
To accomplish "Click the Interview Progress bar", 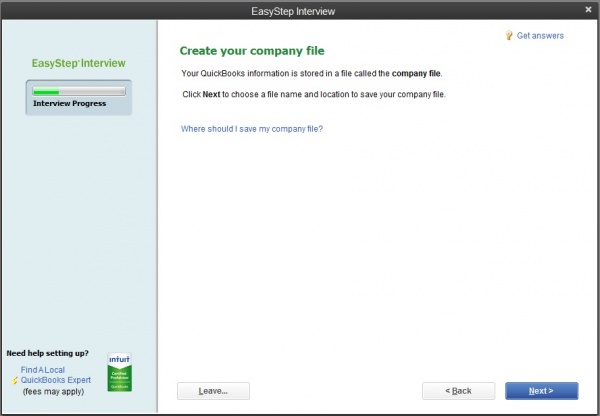I will (79, 92).
